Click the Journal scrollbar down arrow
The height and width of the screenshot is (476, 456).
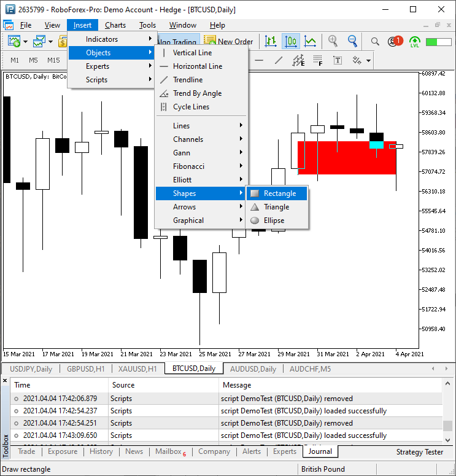[447, 440]
